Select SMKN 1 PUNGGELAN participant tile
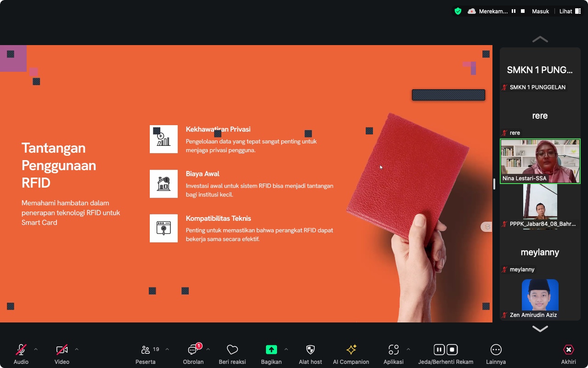Viewport: 588px width, 368px height. coord(540,70)
